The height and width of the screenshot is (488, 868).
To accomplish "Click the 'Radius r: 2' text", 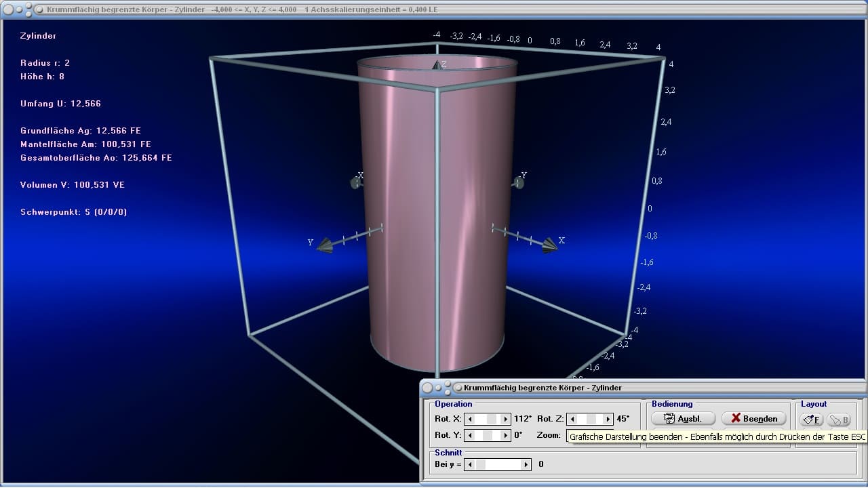I will 45,63.
